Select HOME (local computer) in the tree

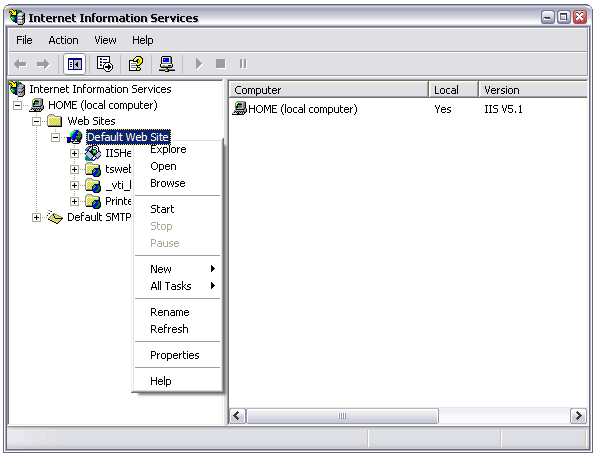(103, 105)
